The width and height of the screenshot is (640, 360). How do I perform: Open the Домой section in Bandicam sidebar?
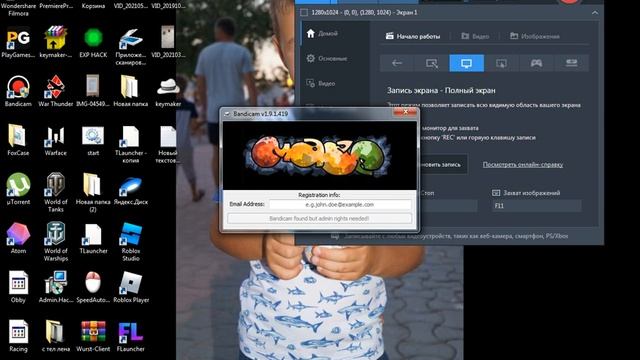click(322, 33)
